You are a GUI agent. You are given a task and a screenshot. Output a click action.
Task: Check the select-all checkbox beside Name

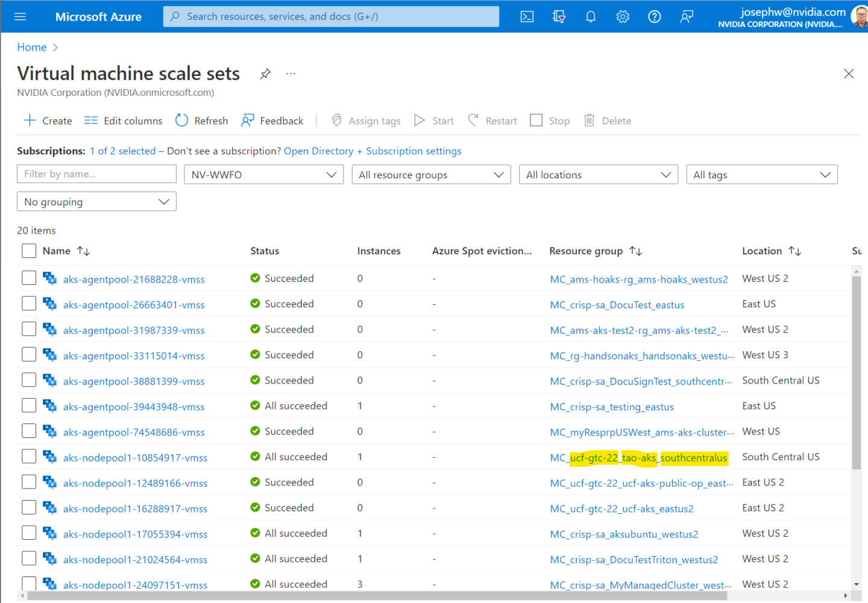pos(29,251)
